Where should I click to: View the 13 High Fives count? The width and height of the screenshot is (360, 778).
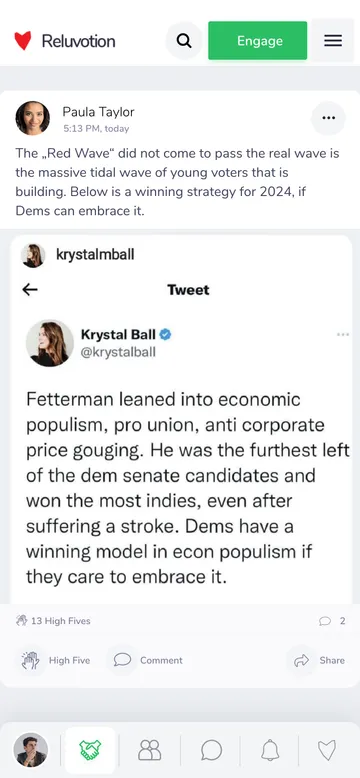(53, 621)
